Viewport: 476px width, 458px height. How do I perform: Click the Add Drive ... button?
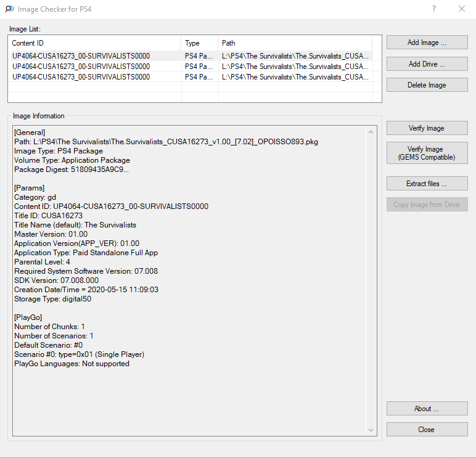pyautogui.click(x=427, y=64)
